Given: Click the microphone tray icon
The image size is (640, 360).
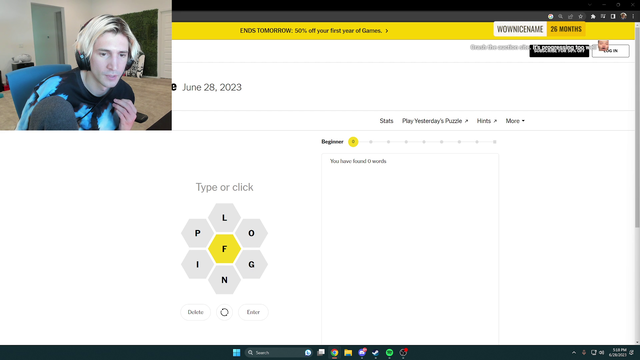Looking at the screenshot, I should pyautogui.click(x=584, y=353).
